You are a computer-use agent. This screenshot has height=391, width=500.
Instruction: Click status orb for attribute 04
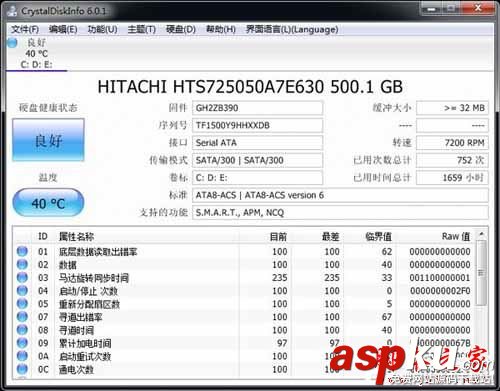click(22, 290)
